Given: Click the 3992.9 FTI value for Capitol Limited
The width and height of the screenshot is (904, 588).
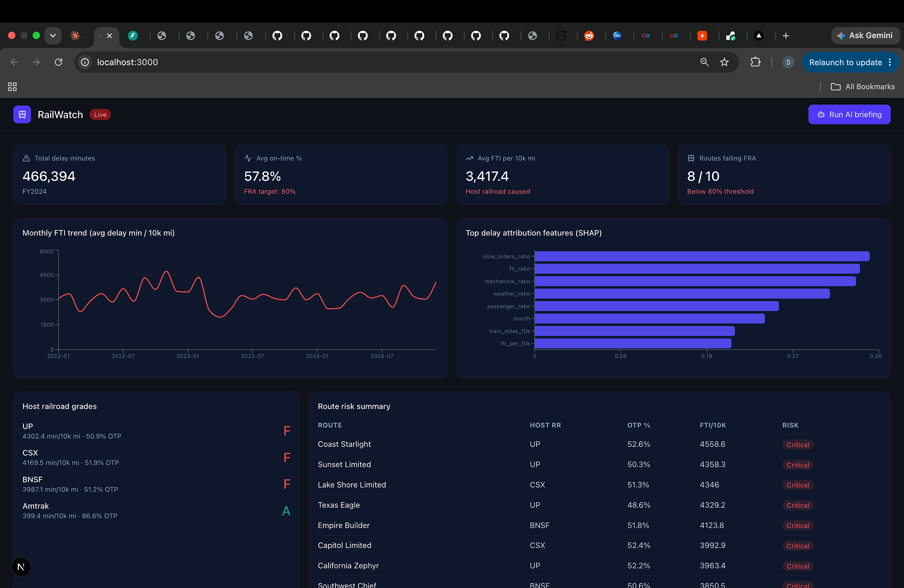Looking at the screenshot, I should (x=712, y=546).
